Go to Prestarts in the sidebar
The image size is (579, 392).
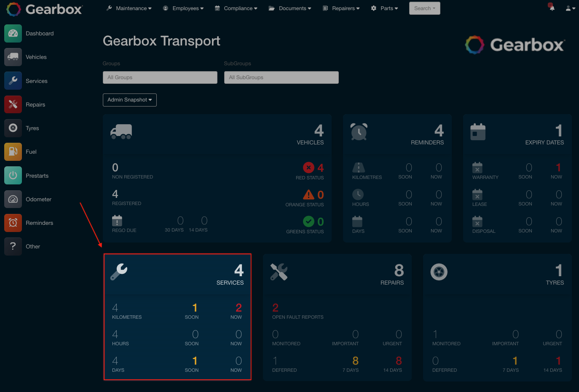(37, 176)
